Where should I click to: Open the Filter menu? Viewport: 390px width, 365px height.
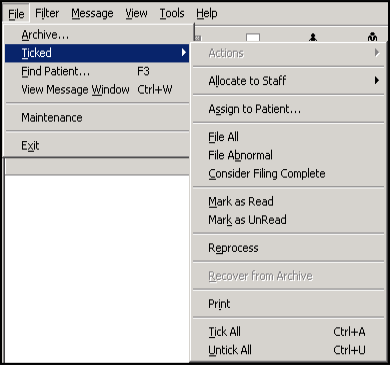point(47,13)
